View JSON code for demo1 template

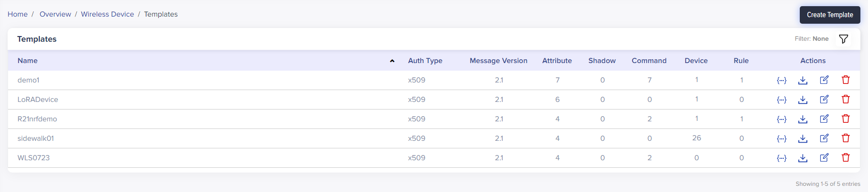[x=782, y=80]
